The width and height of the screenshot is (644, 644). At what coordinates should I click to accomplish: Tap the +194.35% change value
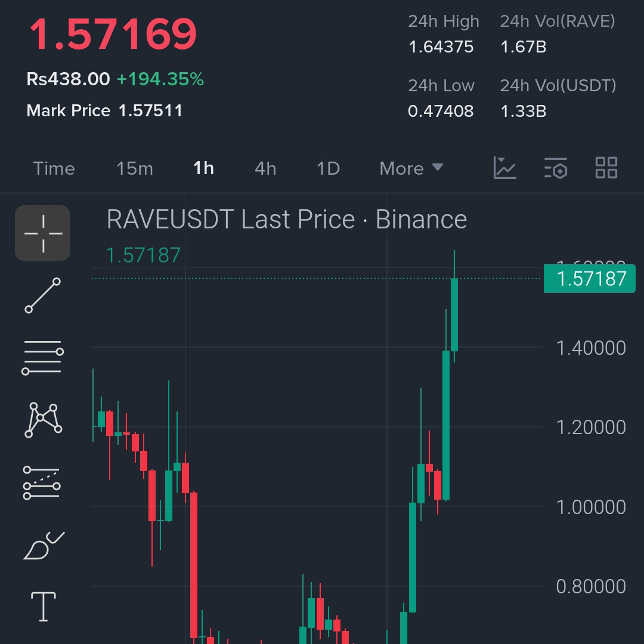[160, 79]
